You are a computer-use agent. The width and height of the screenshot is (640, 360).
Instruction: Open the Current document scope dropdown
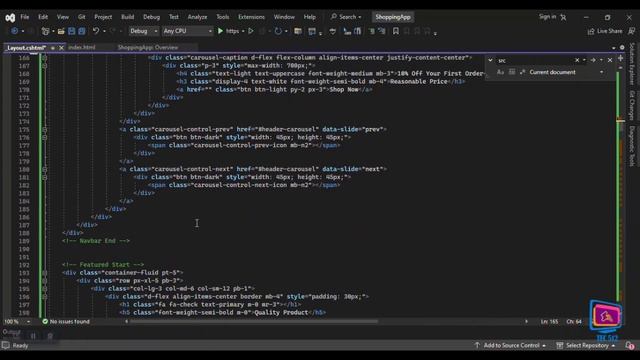(x=566, y=72)
